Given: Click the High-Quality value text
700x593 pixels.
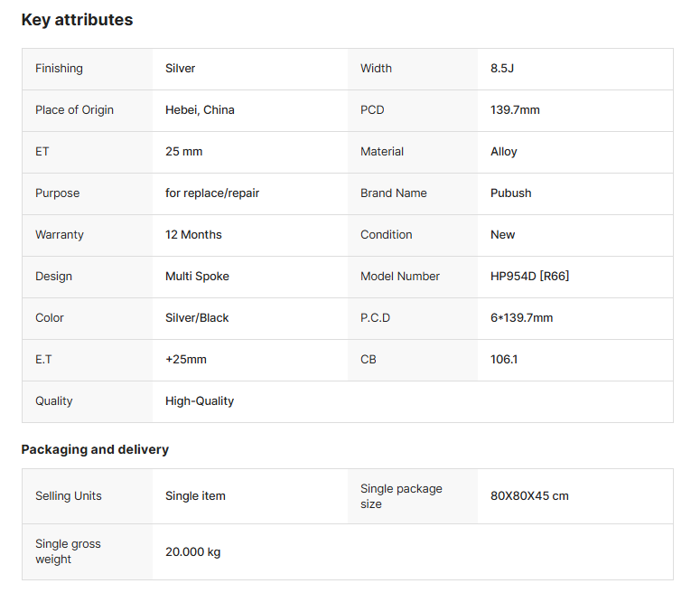Looking at the screenshot, I should [200, 401].
